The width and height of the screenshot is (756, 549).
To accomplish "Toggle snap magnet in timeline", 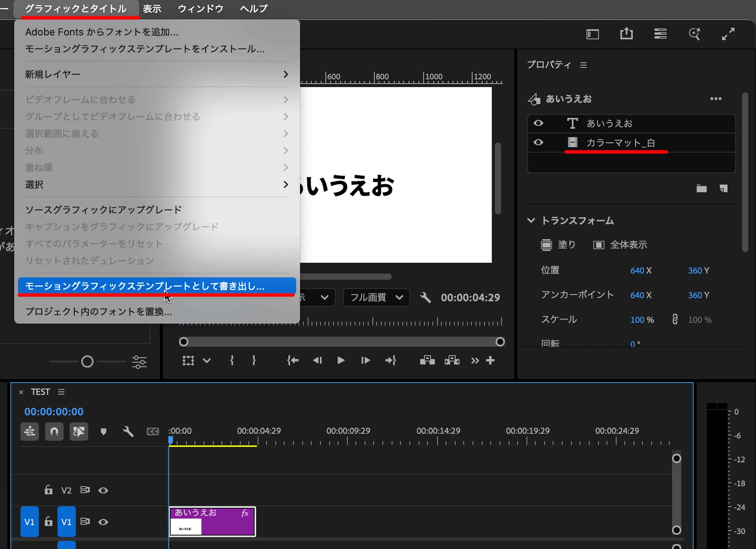I will pos(54,431).
